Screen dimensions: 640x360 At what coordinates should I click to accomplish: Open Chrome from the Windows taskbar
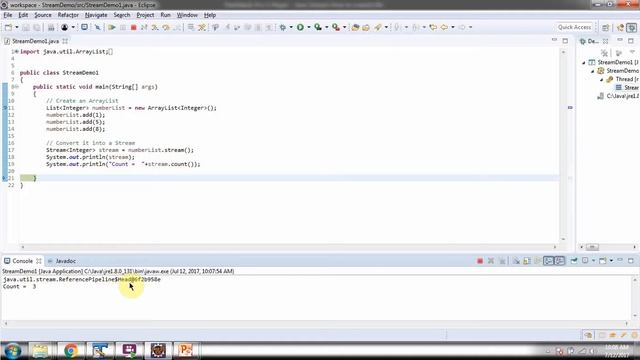[x=70, y=351]
